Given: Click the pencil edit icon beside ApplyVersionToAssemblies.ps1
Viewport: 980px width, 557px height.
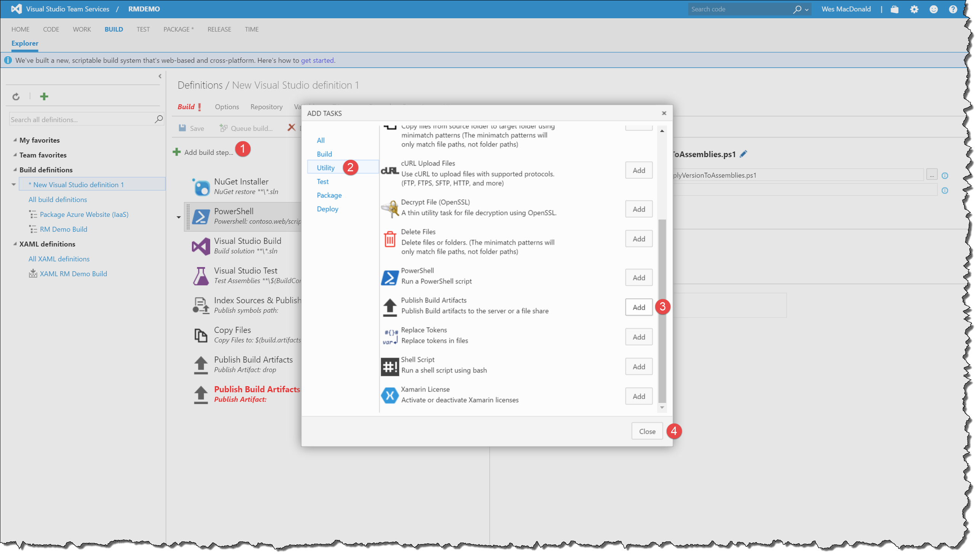Looking at the screenshot, I should (x=744, y=154).
